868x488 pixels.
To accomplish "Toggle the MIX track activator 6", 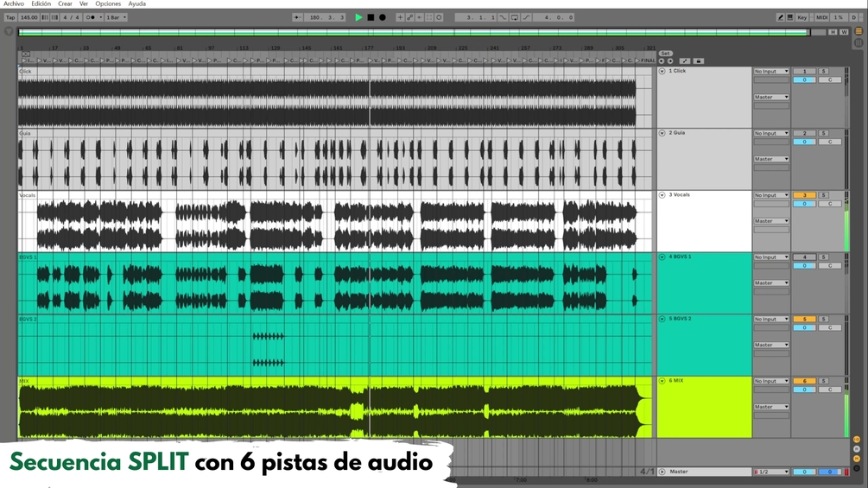I will tap(804, 381).
